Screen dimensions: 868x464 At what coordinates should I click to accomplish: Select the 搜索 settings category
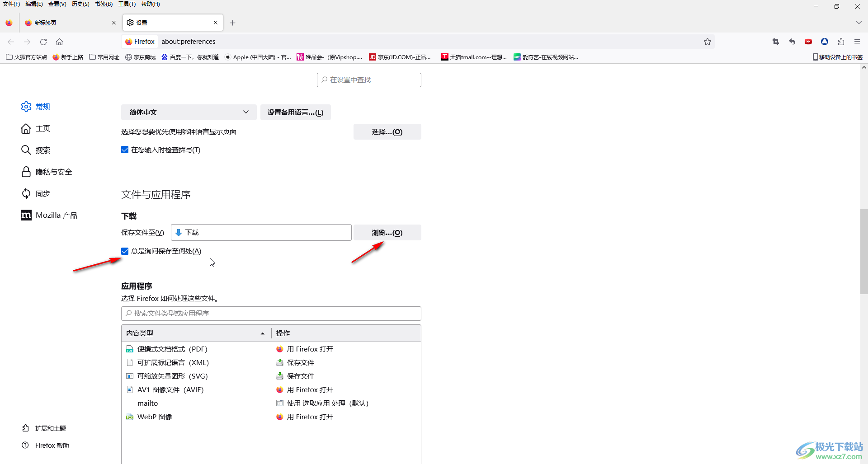coord(36,150)
